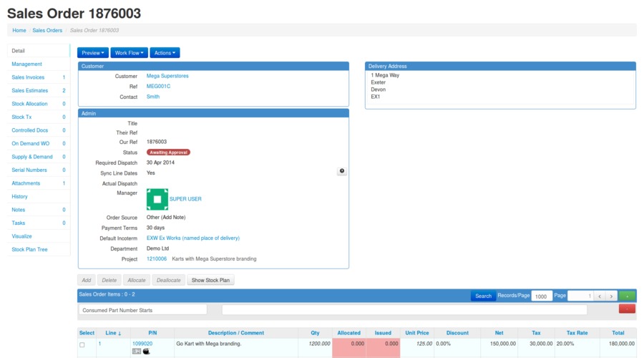The width and height of the screenshot is (644, 358).
Task: Switch to Supply & Demand section
Action: (x=32, y=157)
